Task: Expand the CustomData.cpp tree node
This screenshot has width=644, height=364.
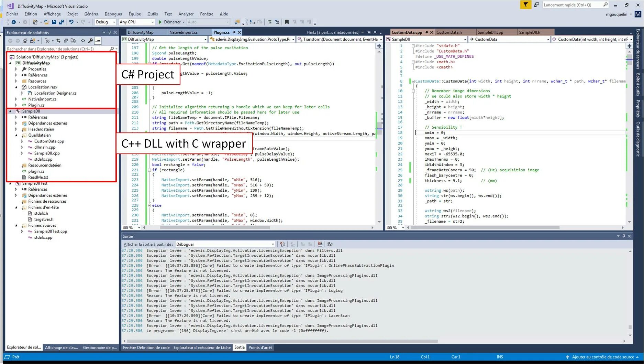Action: click(22, 141)
